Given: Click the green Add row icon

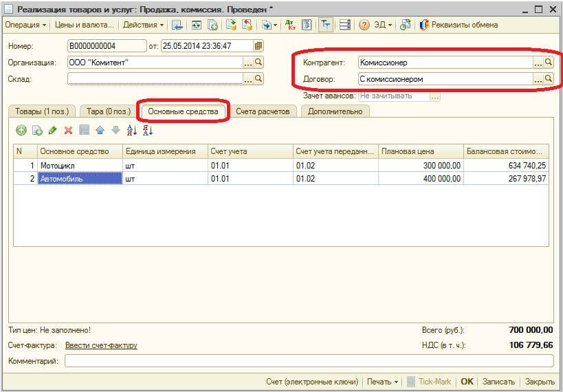Looking at the screenshot, I should click(21, 130).
